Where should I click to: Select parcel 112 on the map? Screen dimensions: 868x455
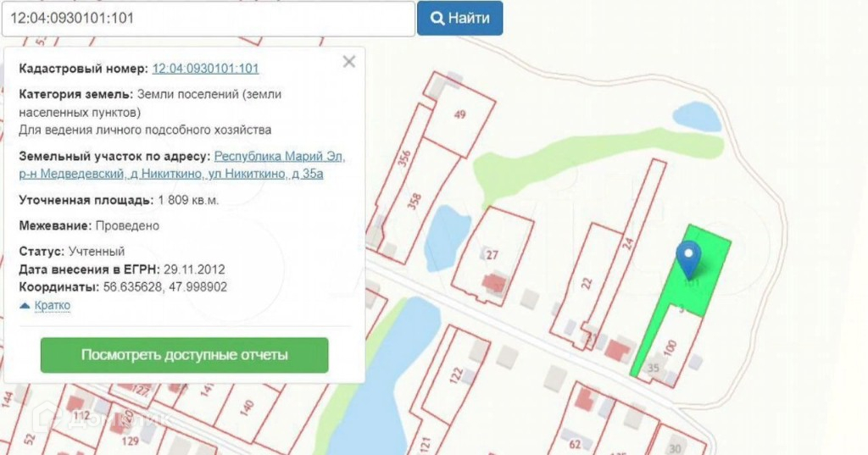point(81,416)
